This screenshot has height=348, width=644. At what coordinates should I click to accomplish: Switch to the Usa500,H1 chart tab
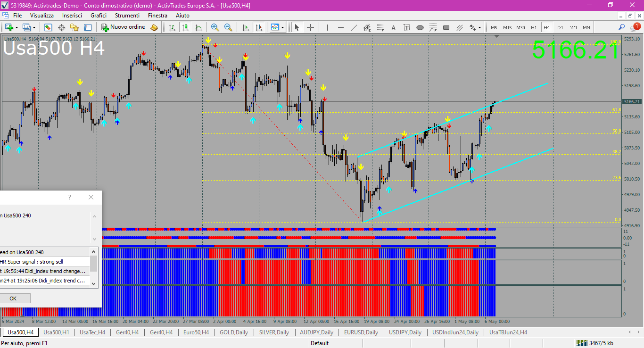pyautogui.click(x=56, y=332)
